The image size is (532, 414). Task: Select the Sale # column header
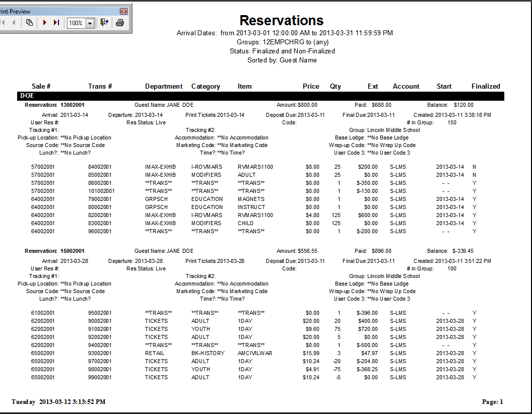tap(41, 86)
